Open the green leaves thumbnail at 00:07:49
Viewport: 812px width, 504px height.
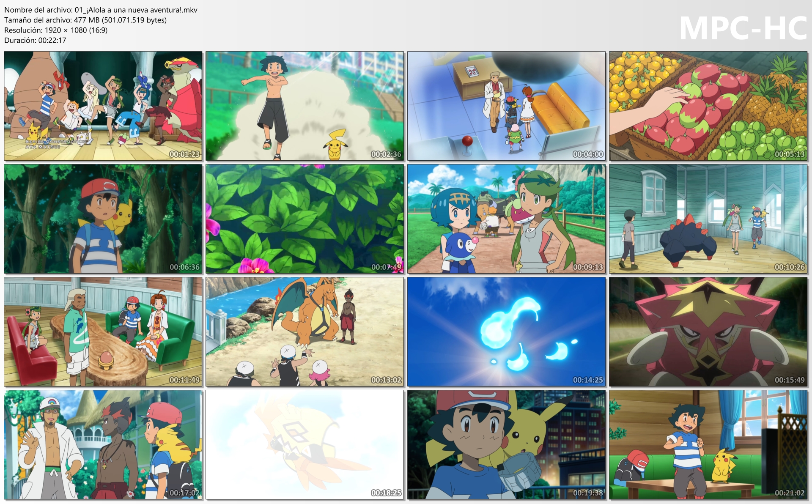click(x=305, y=219)
